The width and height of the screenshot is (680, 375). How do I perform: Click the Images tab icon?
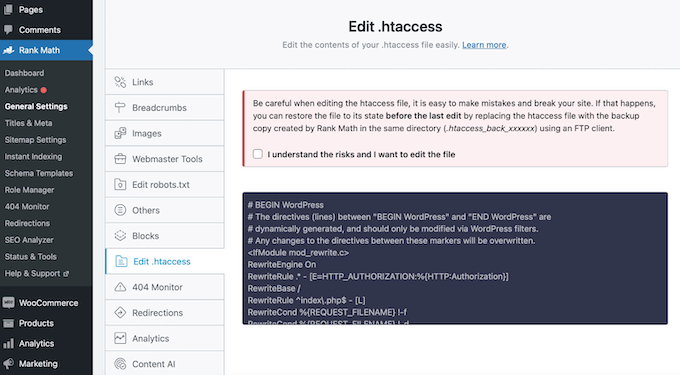tap(120, 133)
